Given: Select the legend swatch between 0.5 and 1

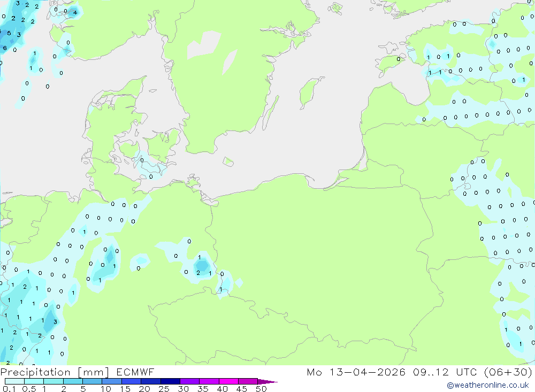Looking at the screenshot, I should (34, 381).
